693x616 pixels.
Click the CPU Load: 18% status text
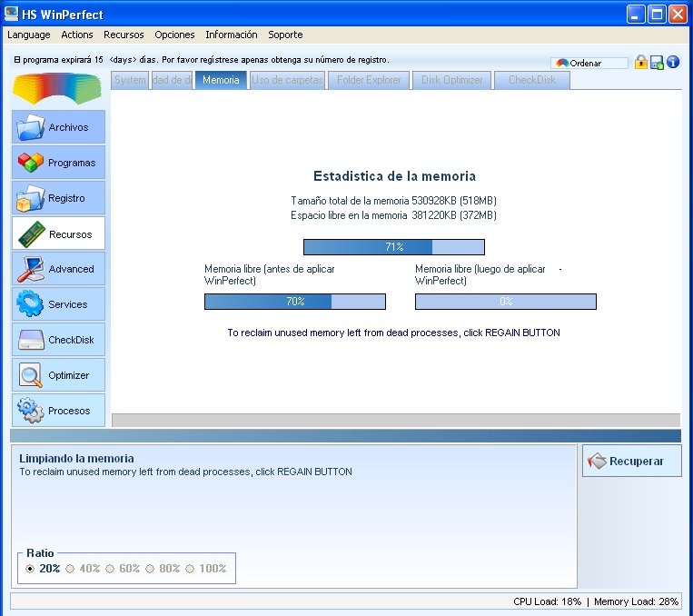pos(547,601)
